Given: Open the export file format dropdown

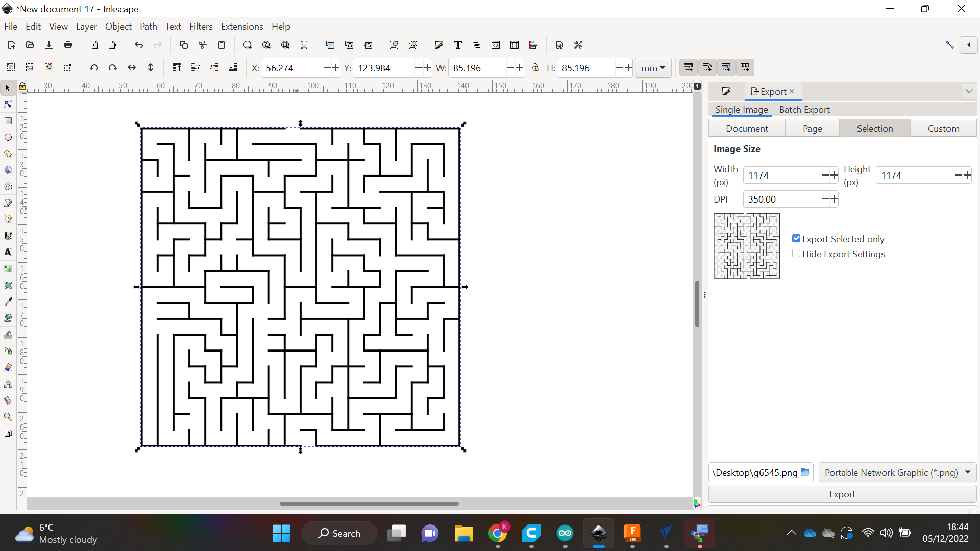Looking at the screenshot, I should pyautogui.click(x=897, y=472).
